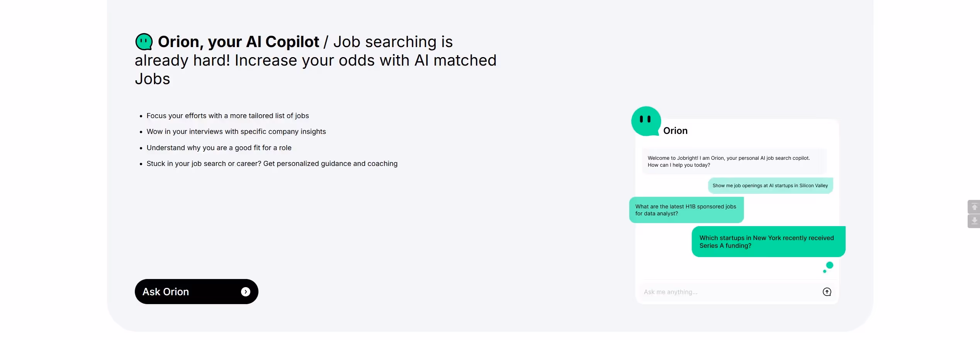
Task: Click 'Orion, your AI Copilot' heading text
Action: click(x=238, y=42)
